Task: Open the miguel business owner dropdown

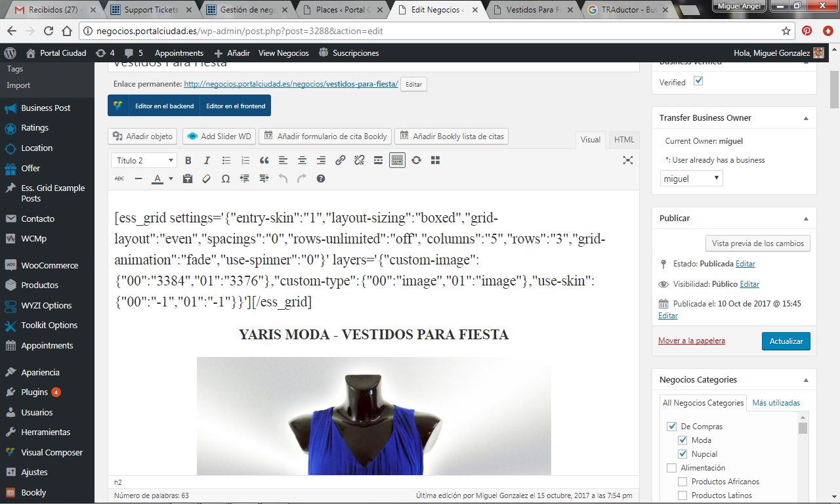Action: pos(691,178)
